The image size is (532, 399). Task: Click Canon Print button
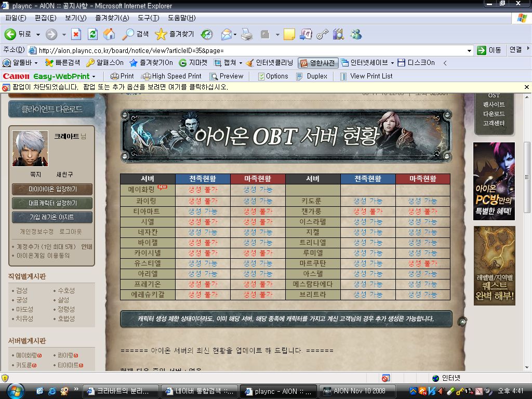[123, 76]
